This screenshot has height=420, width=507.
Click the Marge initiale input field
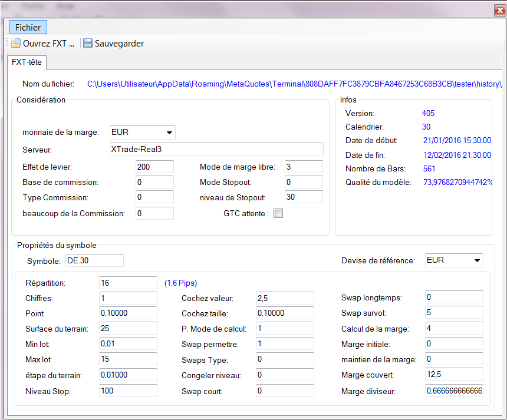tap(454, 343)
